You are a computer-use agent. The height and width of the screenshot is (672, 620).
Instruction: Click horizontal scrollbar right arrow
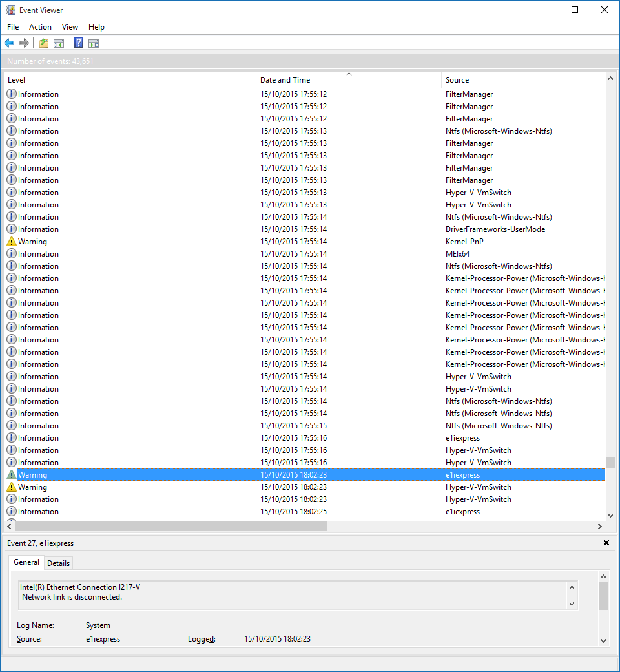coord(600,526)
